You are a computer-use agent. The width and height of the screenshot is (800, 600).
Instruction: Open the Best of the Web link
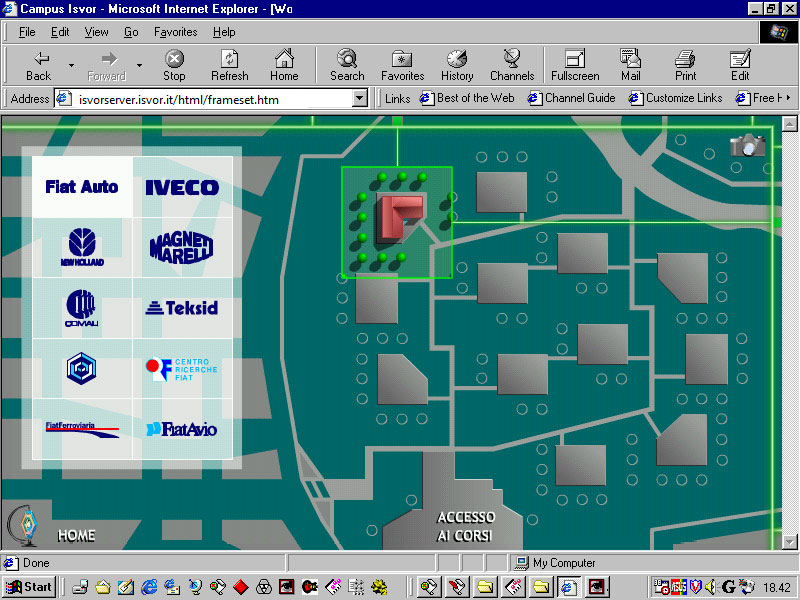pos(467,98)
